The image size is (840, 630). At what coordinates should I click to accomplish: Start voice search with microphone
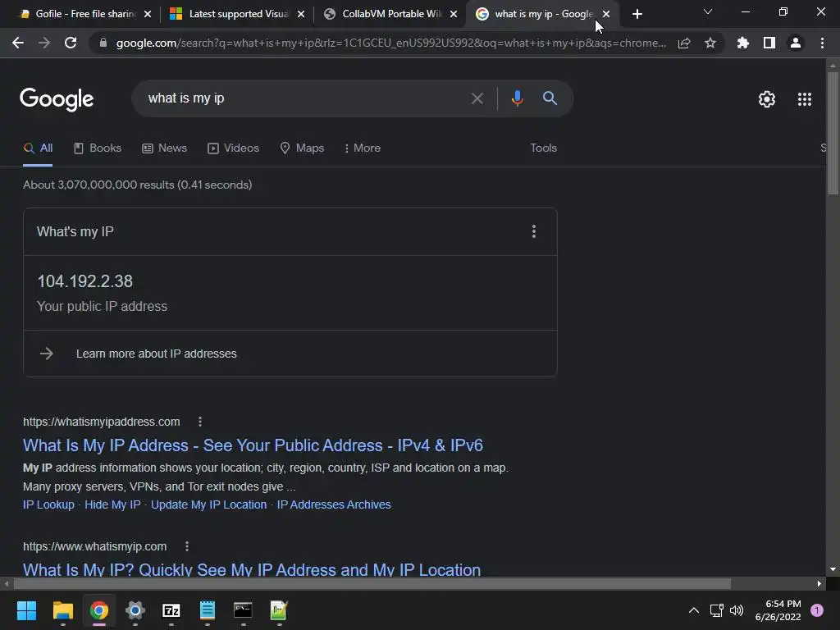click(x=517, y=98)
